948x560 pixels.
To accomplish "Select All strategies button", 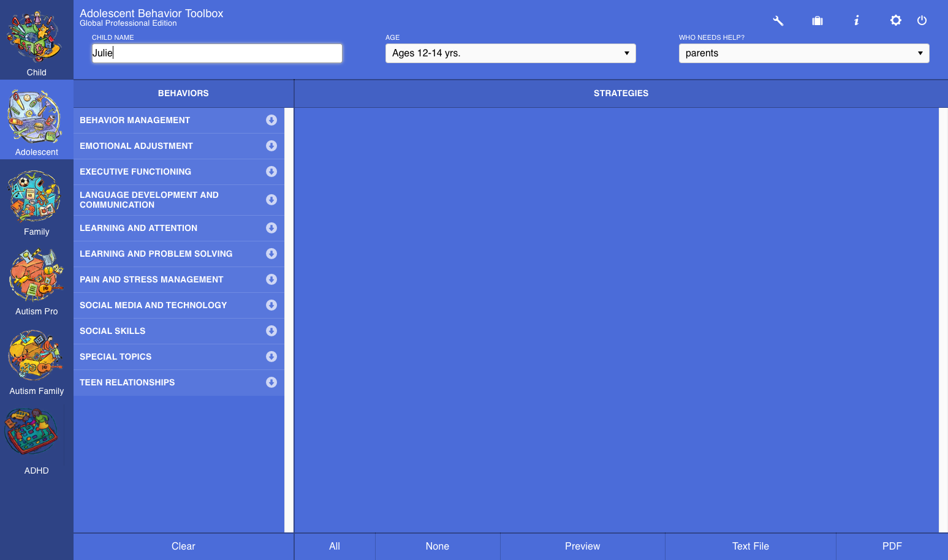I will click(x=335, y=546).
